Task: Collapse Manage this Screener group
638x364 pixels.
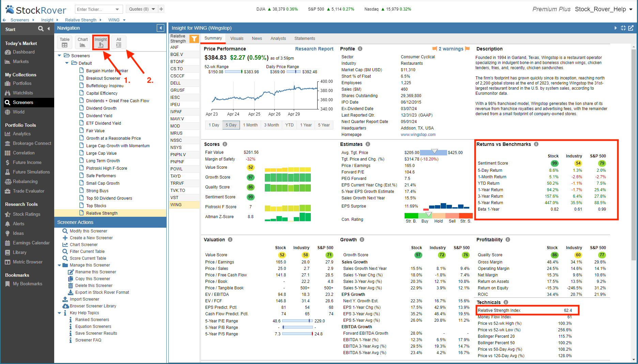Action: click(59, 265)
